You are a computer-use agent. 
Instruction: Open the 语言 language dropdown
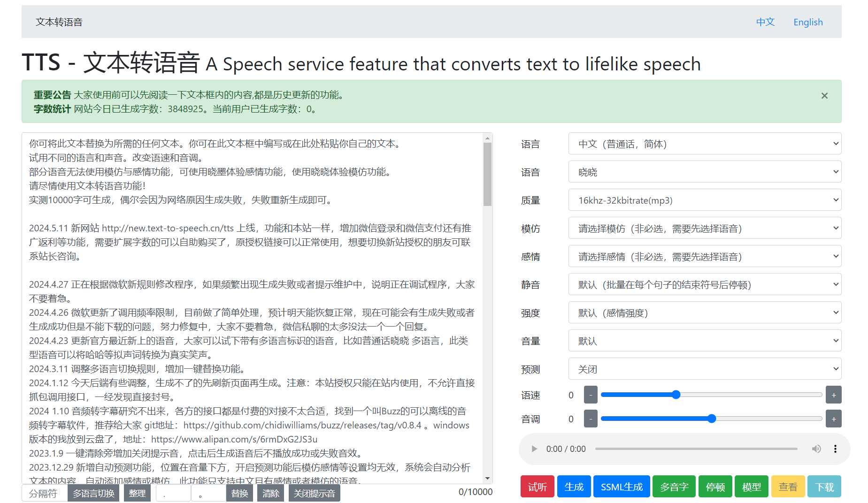(704, 144)
